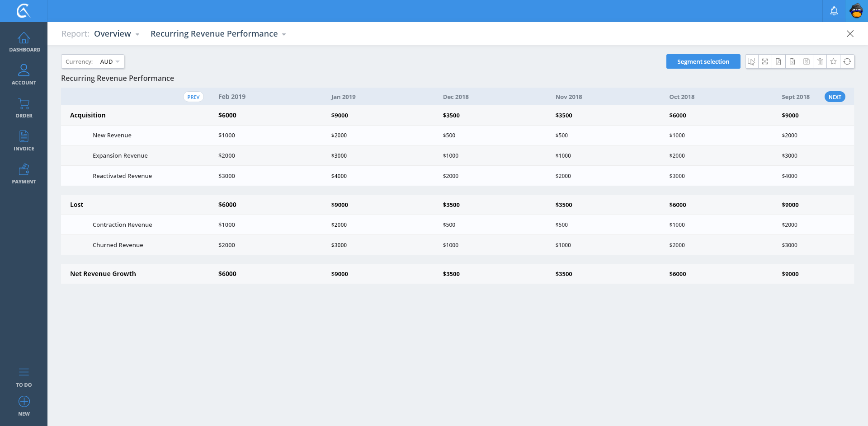Viewport: 868px width, 426px height.
Task: Mark report as favorite with star
Action: coord(834,61)
